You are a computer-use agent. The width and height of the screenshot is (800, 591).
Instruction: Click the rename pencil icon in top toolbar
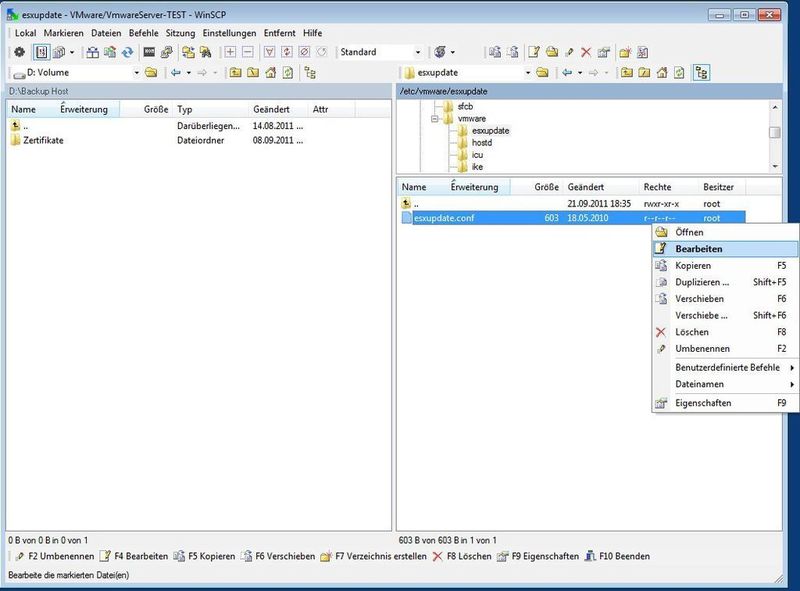coord(569,52)
